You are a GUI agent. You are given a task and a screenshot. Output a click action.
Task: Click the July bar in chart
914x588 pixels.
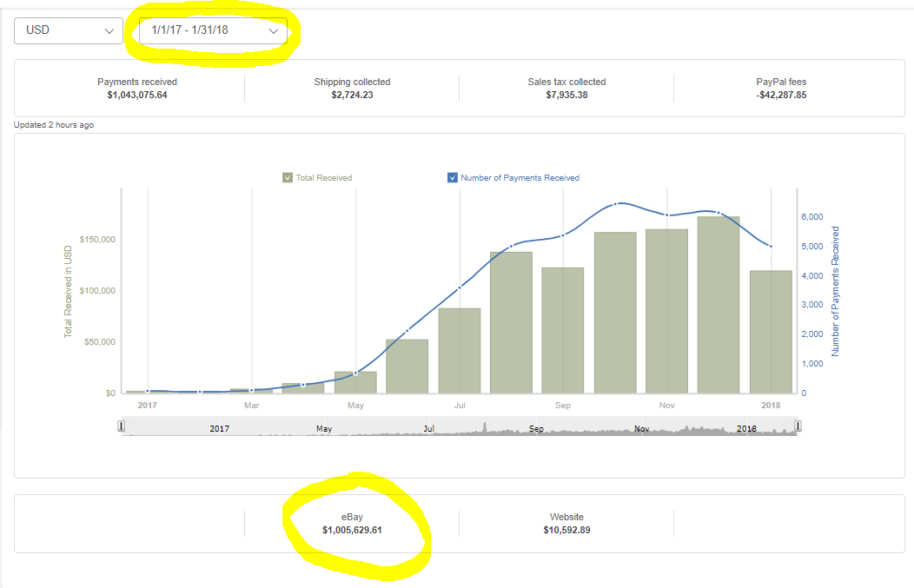(460, 351)
